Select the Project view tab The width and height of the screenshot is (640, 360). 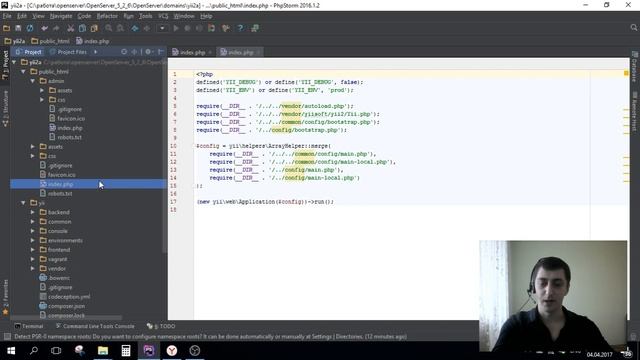click(28, 52)
